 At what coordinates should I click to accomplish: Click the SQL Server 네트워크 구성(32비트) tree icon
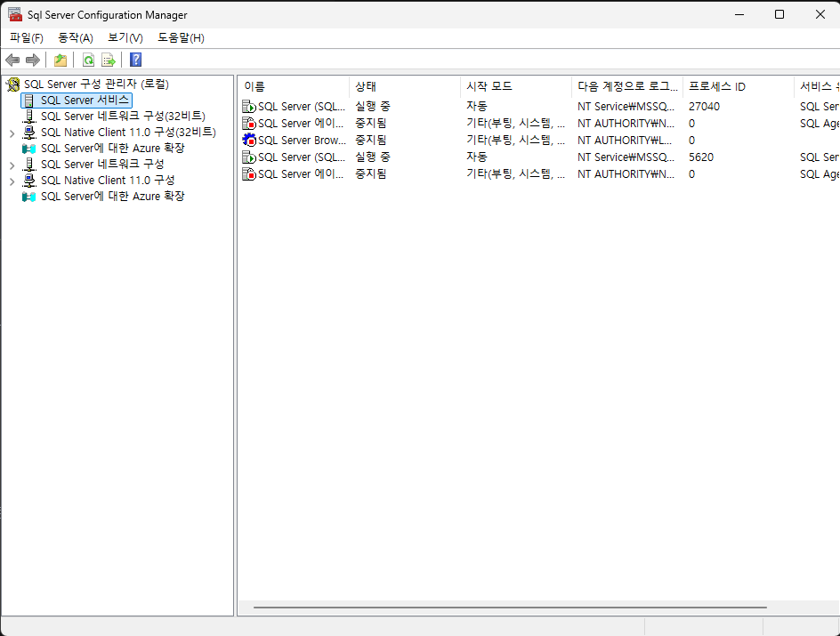pos(29,117)
